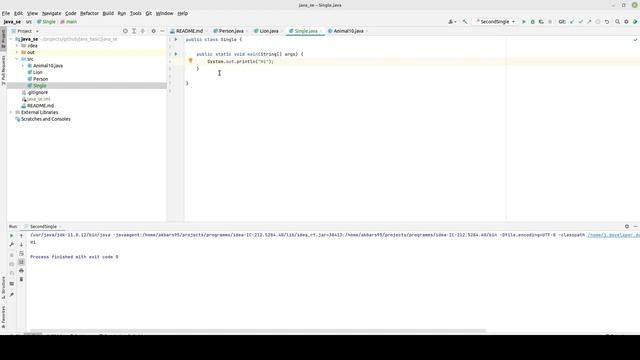The image size is (640, 360).
Task: Click the println line in editor
Action: pos(240,62)
